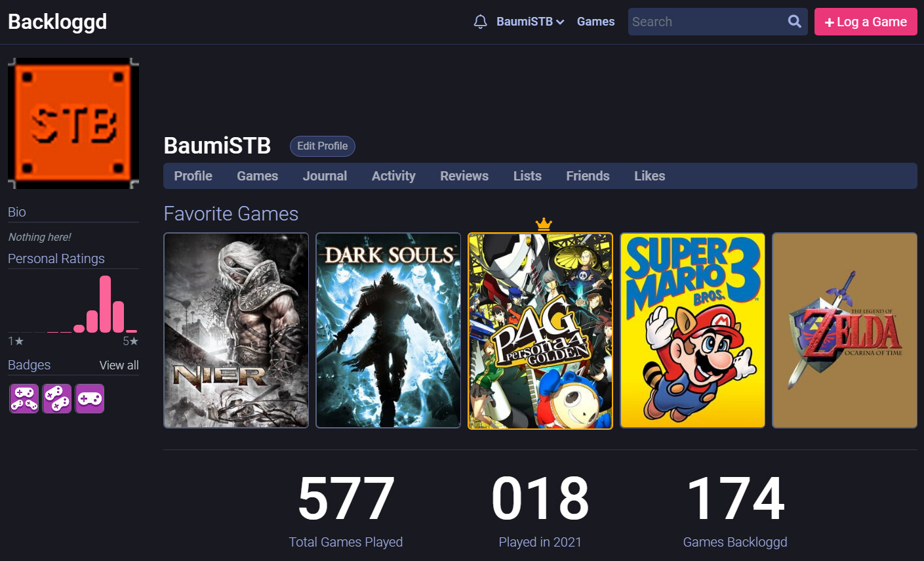Click the Bio heading

click(17, 212)
